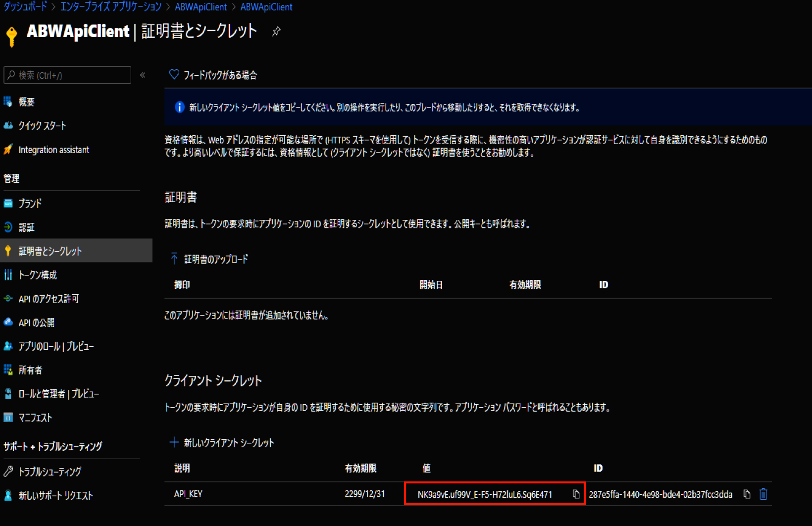812x526 pixels.
Task: Click the マニフェスト (Manifest) icon
Action: pos(8,418)
